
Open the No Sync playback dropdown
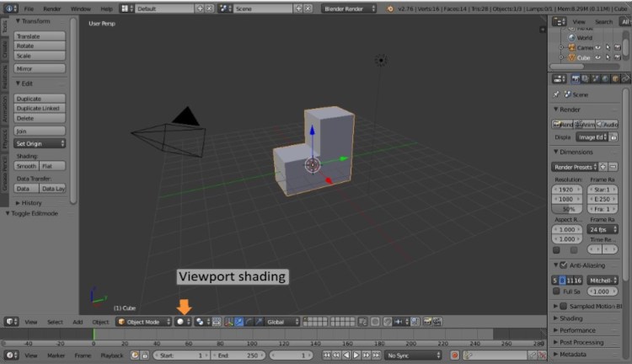click(413, 355)
